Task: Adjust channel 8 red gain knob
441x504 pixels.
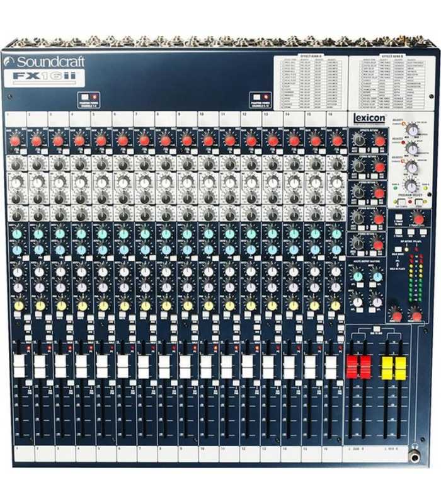Action: (x=166, y=140)
